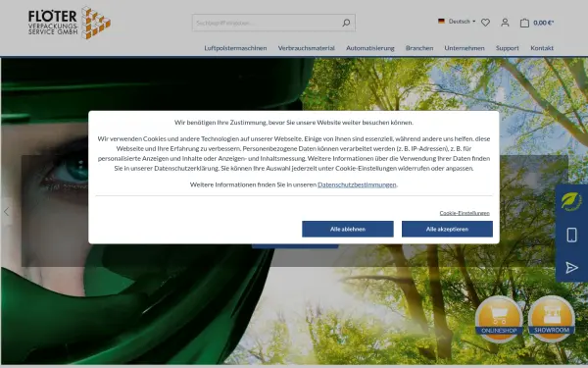Click the paper plane message icon
Viewport: 588px width, 368px height.
[571, 267]
